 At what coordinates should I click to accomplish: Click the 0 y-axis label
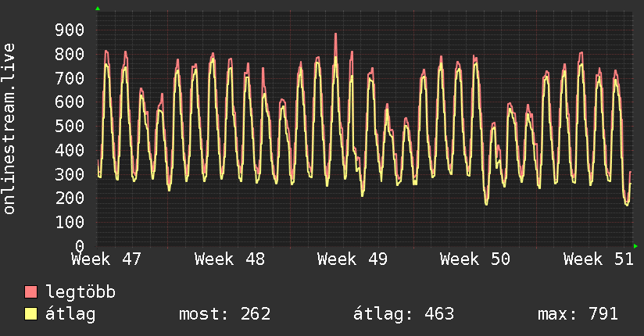click(x=80, y=246)
